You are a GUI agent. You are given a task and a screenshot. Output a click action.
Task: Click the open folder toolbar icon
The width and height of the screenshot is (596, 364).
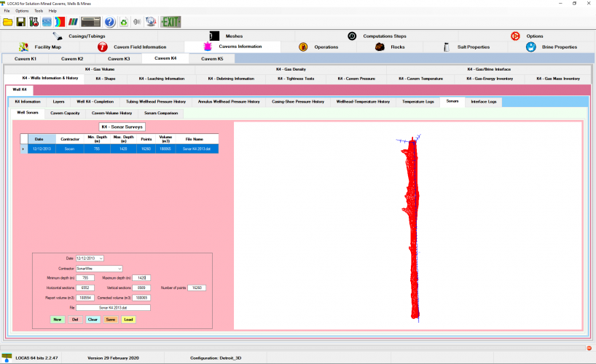pyautogui.click(x=8, y=22)
